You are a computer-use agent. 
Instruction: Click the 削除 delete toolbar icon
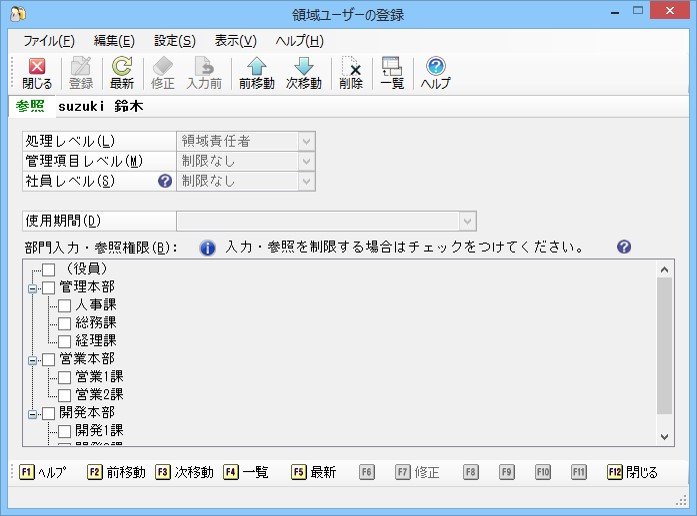(x=351, y=73)
